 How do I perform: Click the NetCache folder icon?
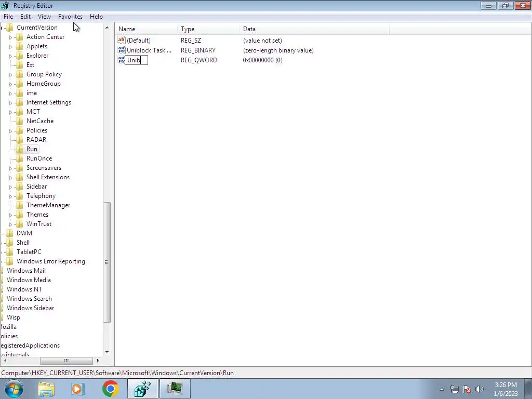[20, 121]
